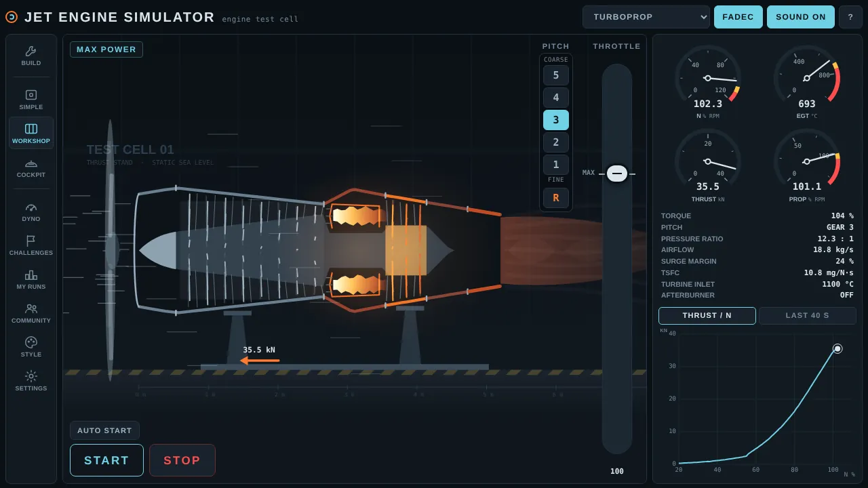Open Challenges flag icon
Screen dimensions: 868x488
(31, 241)
